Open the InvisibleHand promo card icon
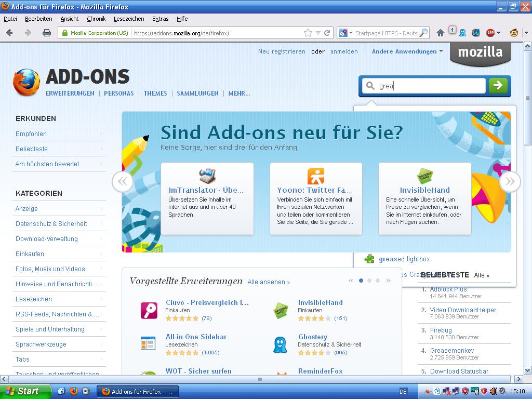 pyautogui.click(x=425, y=176)
